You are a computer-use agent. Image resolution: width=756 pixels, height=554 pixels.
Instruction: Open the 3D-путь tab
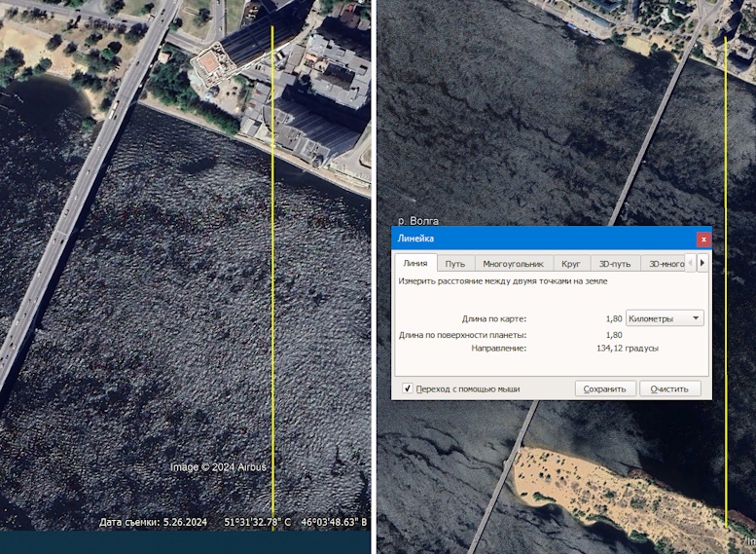tap(615, 264)
